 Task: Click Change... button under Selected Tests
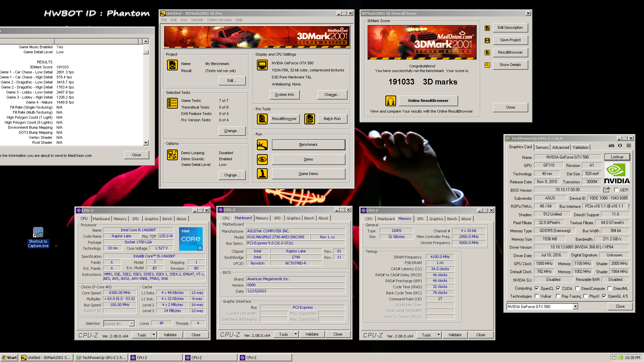click(232, 131)
